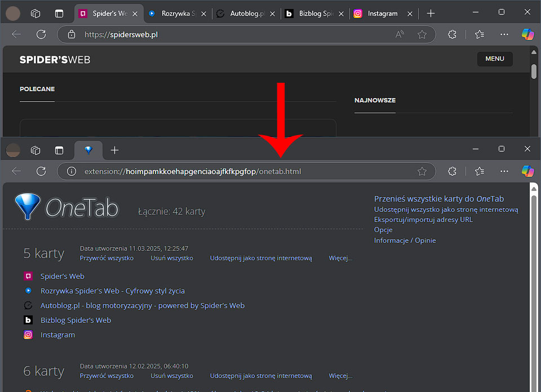Viewport: 541px width, 392px height.
Task: Select the POLECANE section heading
Action: point(37,89)
